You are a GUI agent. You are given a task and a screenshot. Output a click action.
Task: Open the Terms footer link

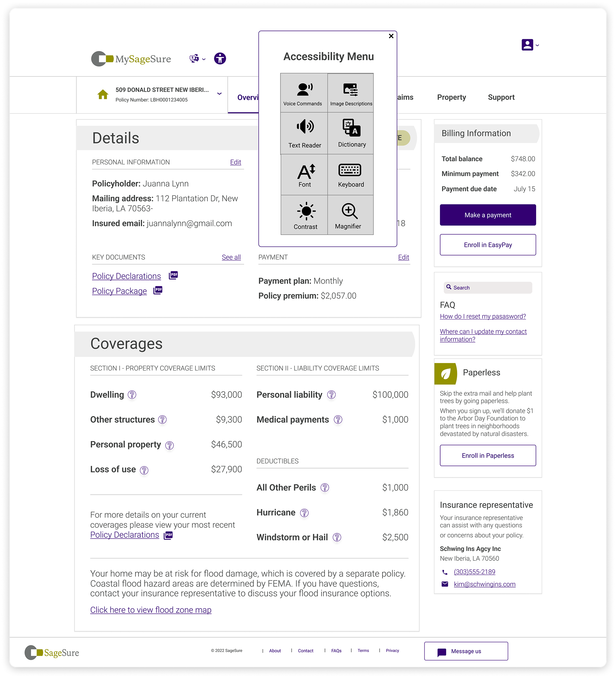[x=363, y=651]
